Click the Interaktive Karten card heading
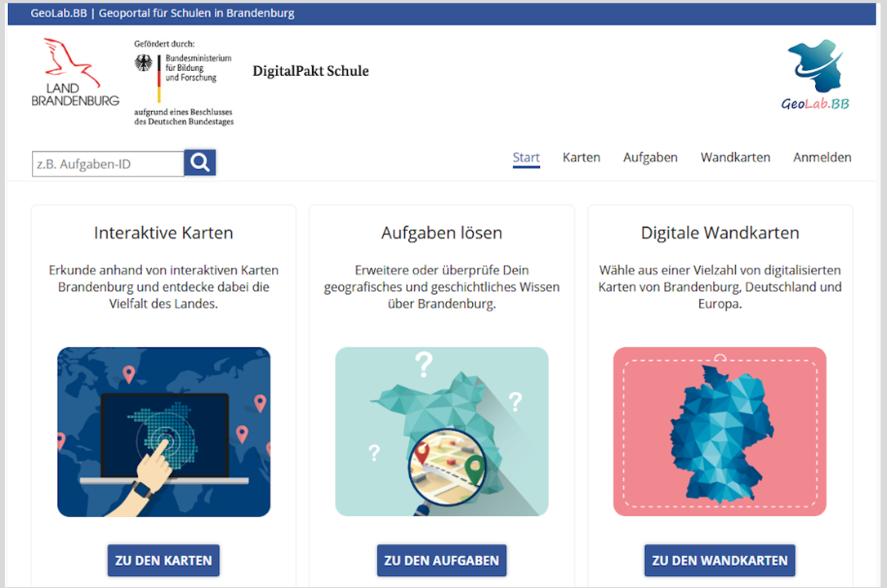Image resolution: width=887 pixels, height=588 pixels. point(163,233)
